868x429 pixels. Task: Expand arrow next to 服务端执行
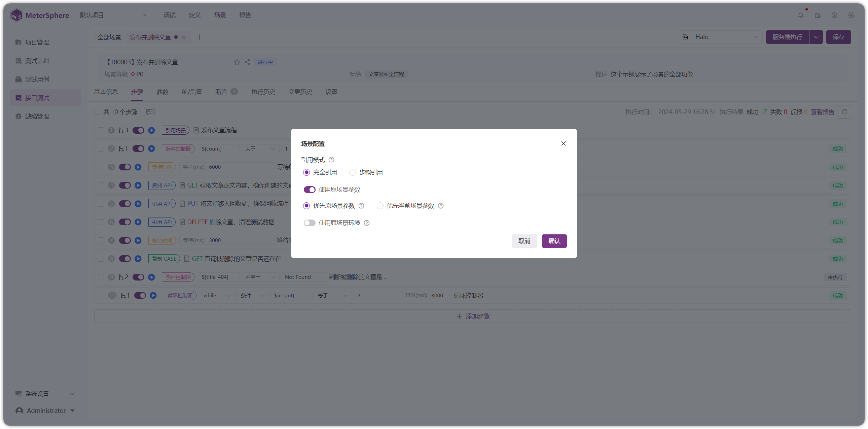pos(816,37)
